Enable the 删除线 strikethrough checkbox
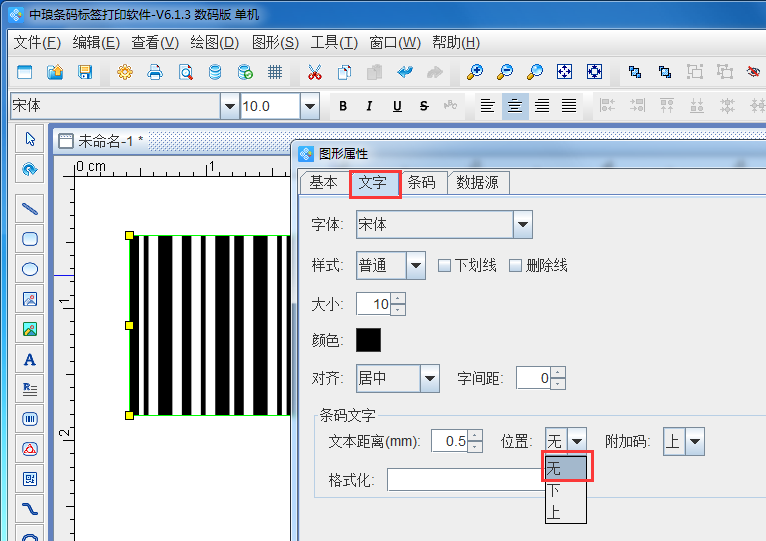766x541 pixels. [x=516, y=265]
